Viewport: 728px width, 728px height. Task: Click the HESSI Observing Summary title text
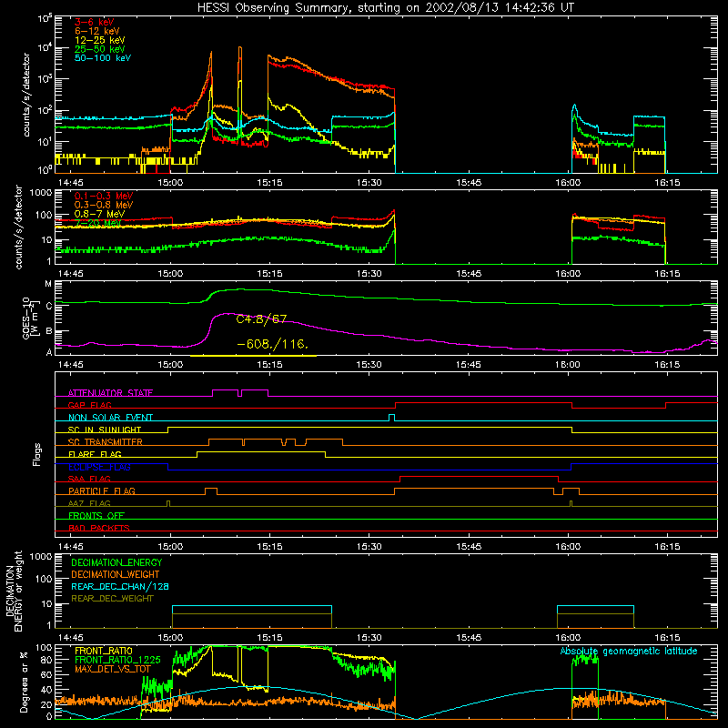[385, 7]
